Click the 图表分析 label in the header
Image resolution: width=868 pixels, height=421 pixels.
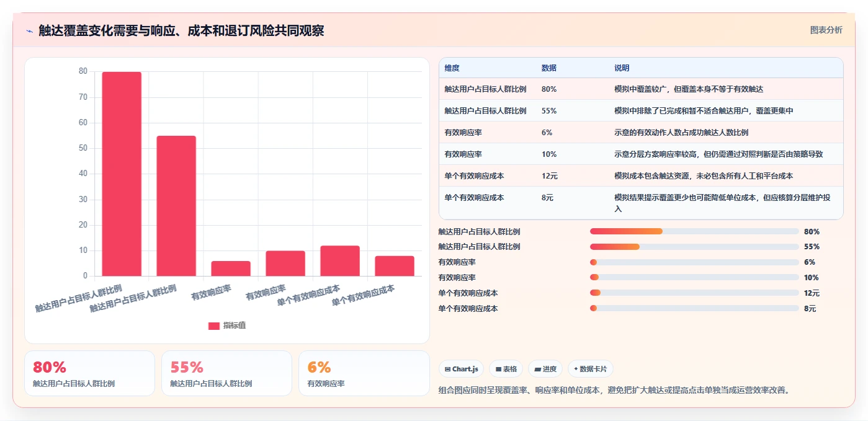click(x=826, y=30)
